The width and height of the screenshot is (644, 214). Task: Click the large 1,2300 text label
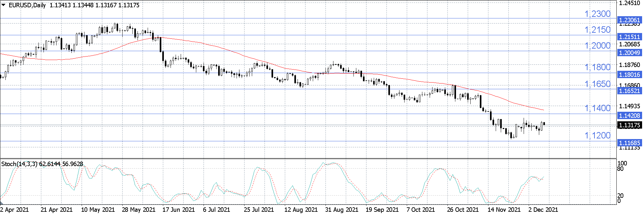(597, 14)
